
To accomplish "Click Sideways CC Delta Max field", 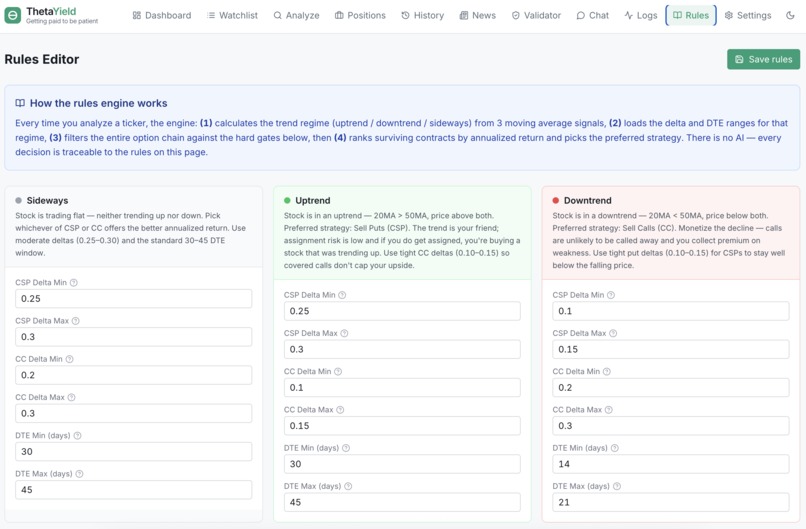I will [x=134, y=413].
